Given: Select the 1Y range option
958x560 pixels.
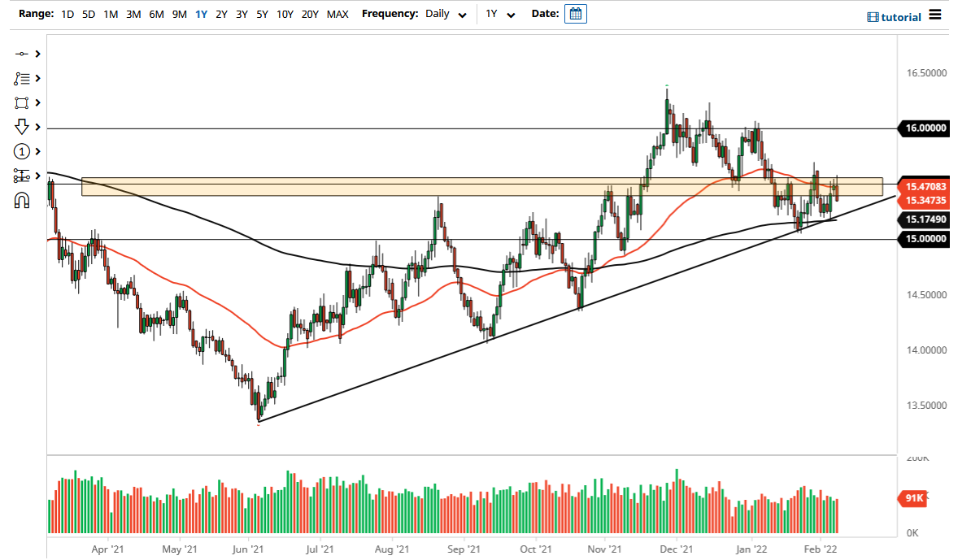Looking at the screenshot, I should (201, 14).
